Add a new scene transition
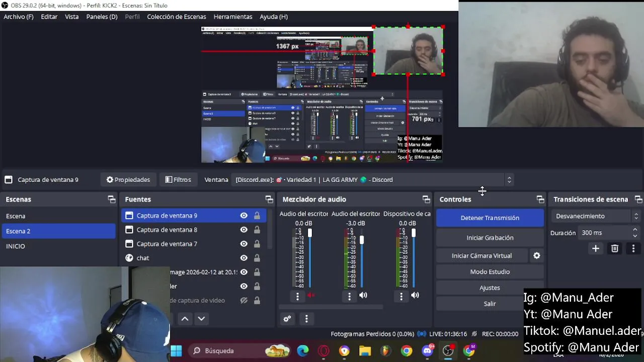The image size is (644, 362). pos(596,249)
